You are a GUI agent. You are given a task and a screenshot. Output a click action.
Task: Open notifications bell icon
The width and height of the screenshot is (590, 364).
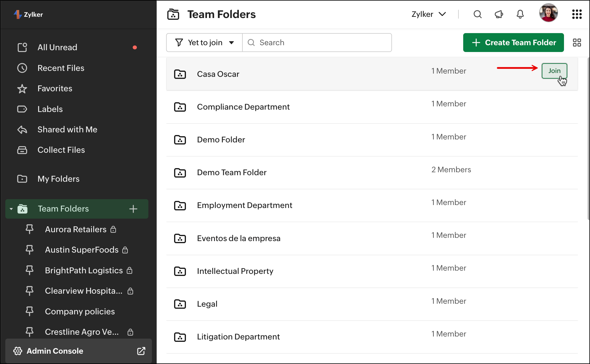(x=520, y=14)
